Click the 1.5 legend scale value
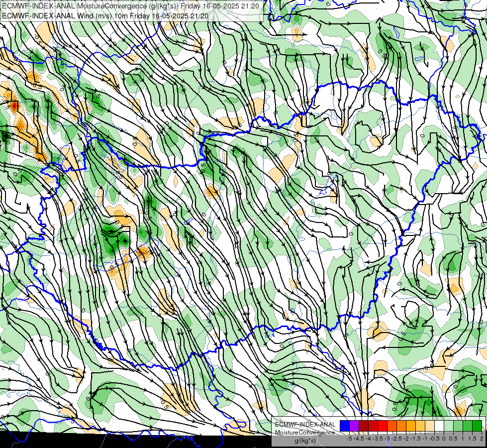The width and height of the screenshot is (487, 448). pos(472,439)
